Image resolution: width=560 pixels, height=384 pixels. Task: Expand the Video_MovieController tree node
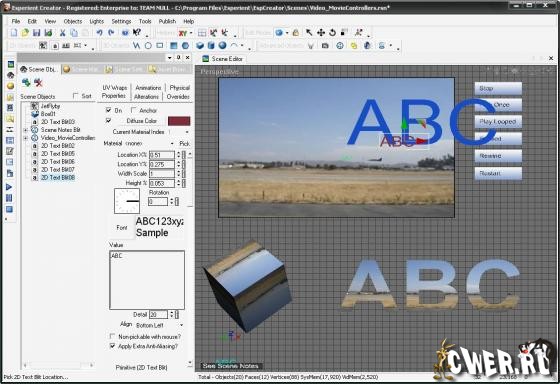[25, 138]
